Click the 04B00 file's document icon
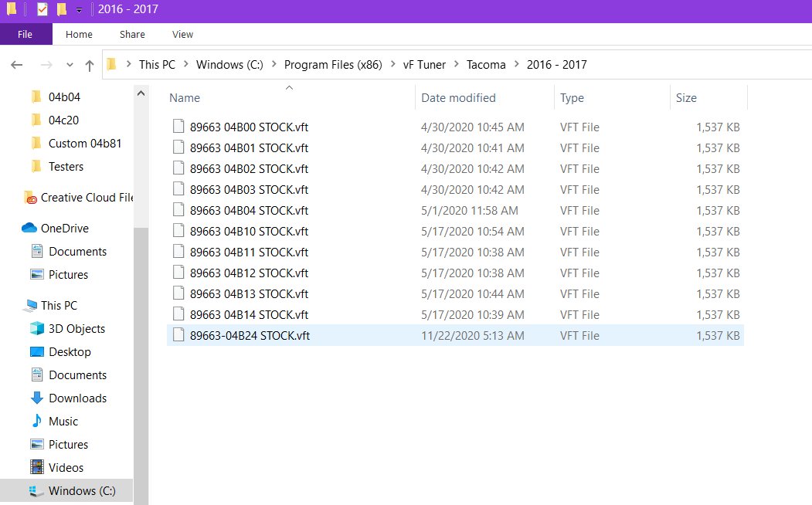Image resolution: width=812 pixels, height=505 pixels. pos(178,127)
